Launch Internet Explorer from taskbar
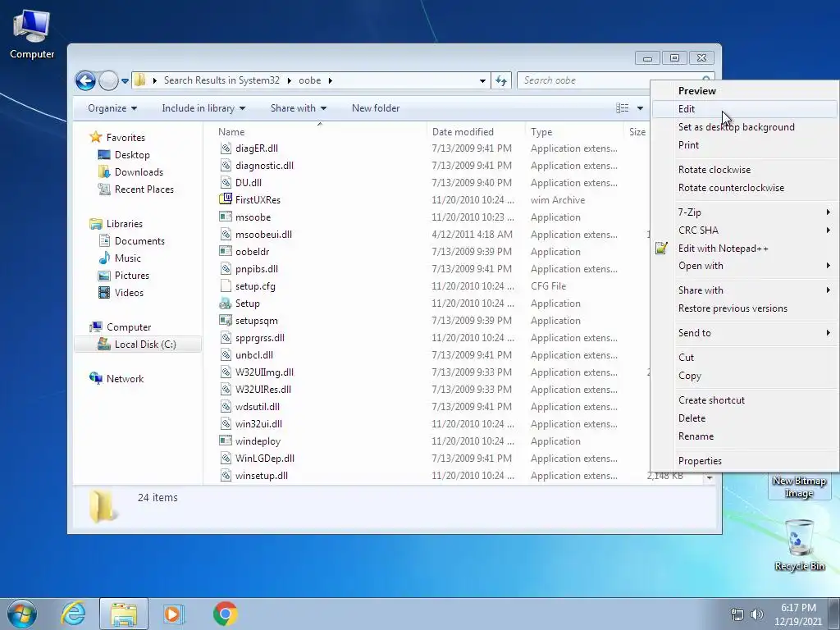Screen dimensions: 840x630 (x=73, y=614)
